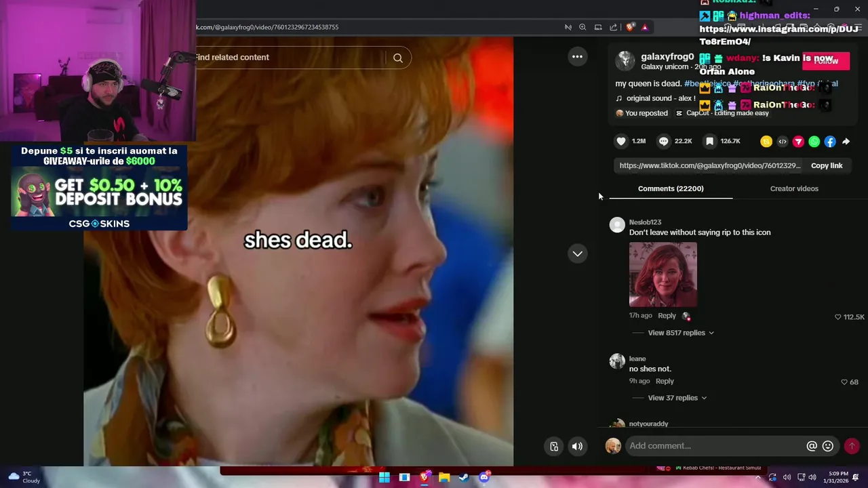Expand View 37 replies
This screenshot has height=488, width=868.
point(677,398)
